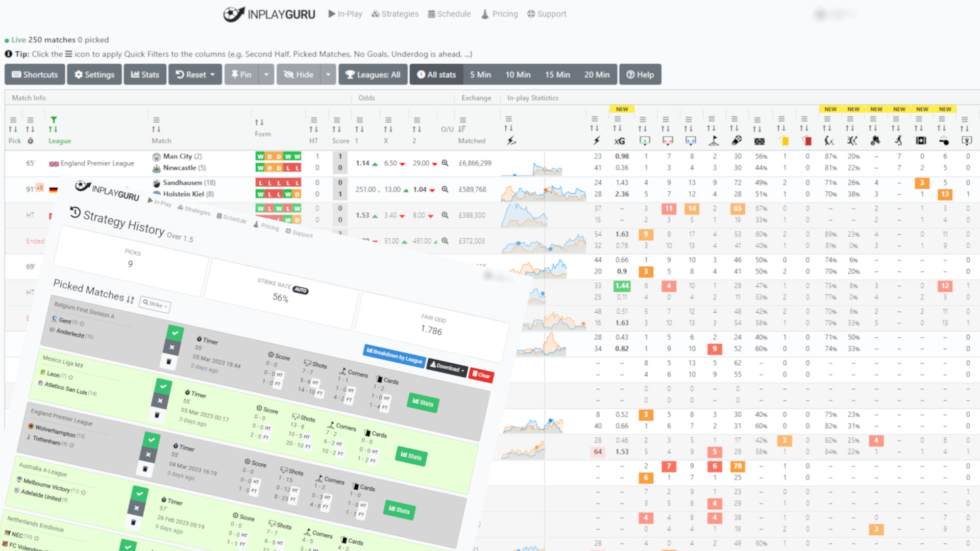Click the Help button
Screen dimensions: 980x551
coord(640,74)
